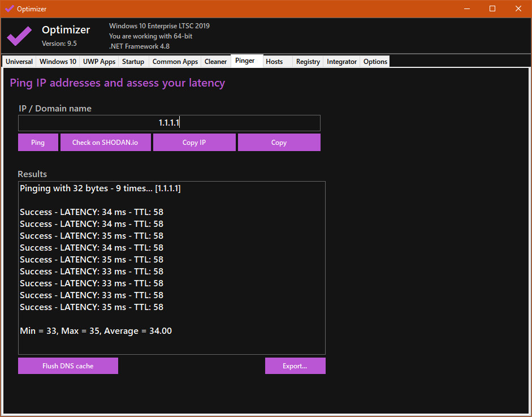
Task: Go to the Startup tab
Action: [x=133, y=62]
